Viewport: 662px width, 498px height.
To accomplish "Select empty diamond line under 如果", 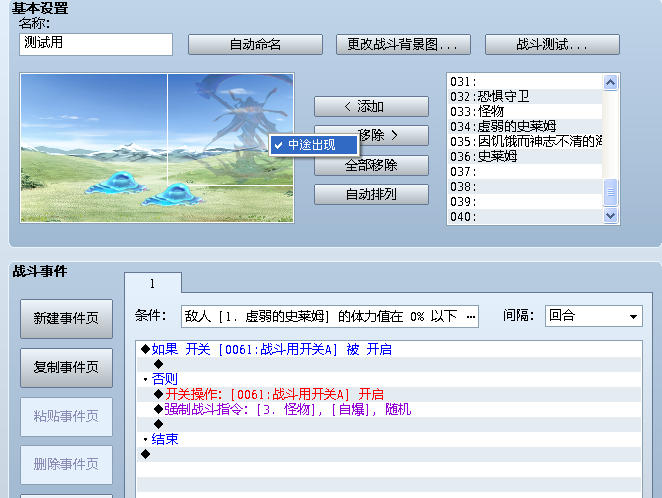I will tap(388, 364).
